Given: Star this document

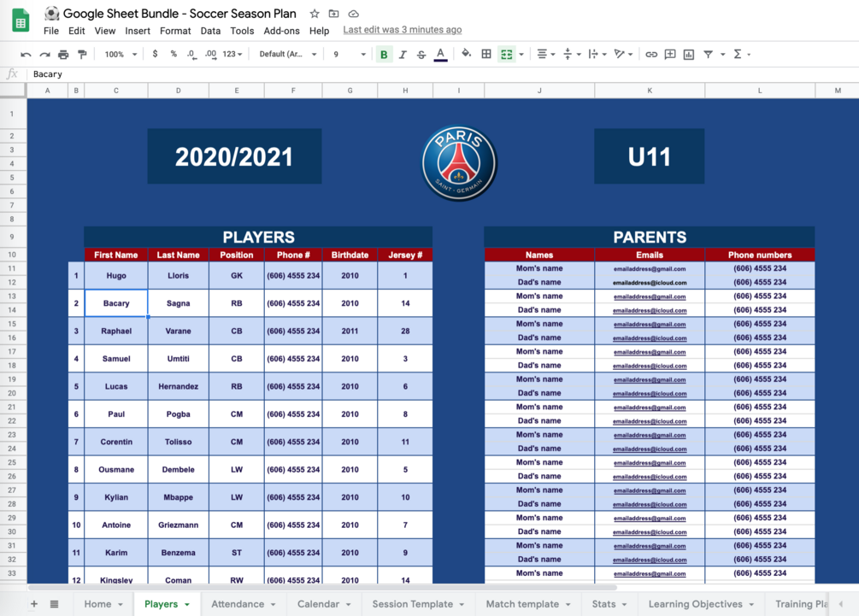Looking at the screenshot, I should coord(315,14).
